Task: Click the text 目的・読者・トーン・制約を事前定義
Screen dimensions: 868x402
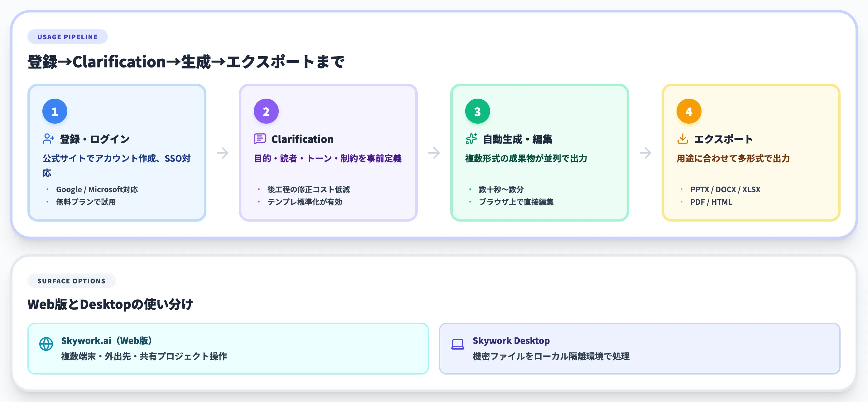Action: (327, 158)
